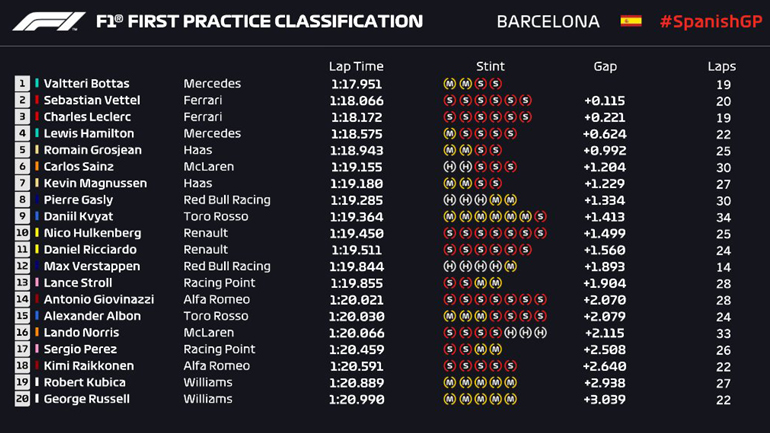Click the first hard tyre in Verstappen's stint
Image resolution: width=770 pixels, height=433 pixels.
coord(449,267)
